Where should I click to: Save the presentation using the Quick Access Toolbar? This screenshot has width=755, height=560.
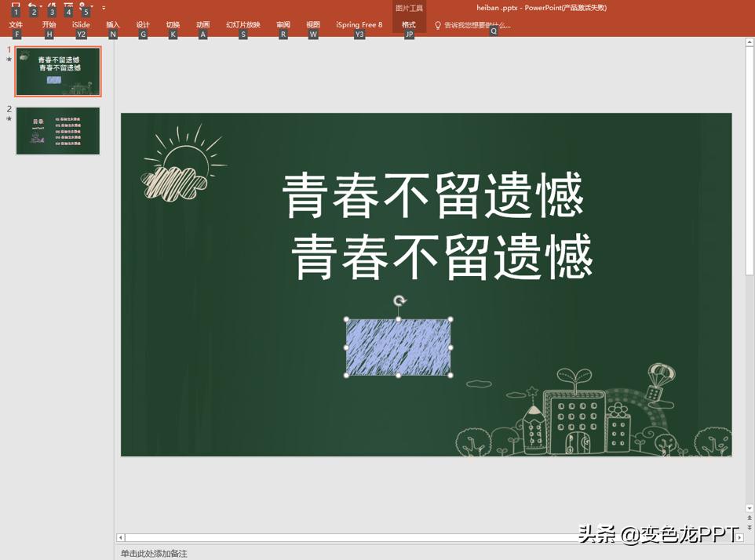click(16, 5)
